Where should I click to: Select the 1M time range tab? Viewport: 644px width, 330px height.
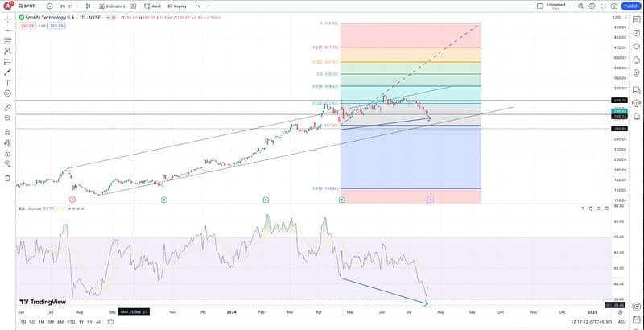(41, 321)
